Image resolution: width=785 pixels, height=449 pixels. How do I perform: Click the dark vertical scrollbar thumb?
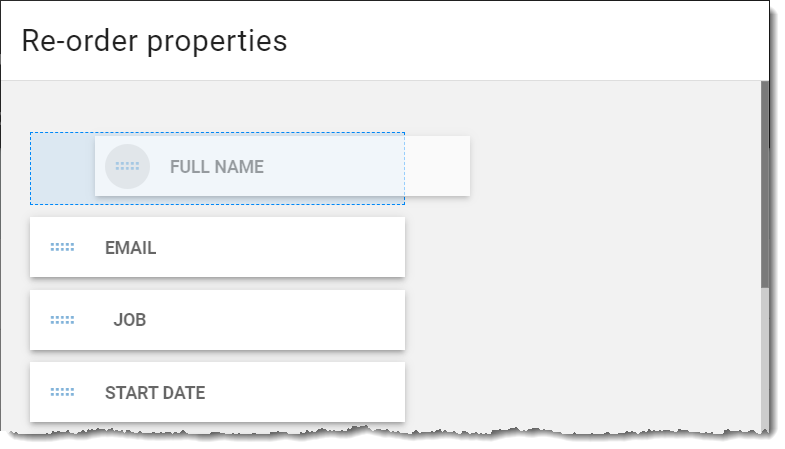click(x=764, y=184)
